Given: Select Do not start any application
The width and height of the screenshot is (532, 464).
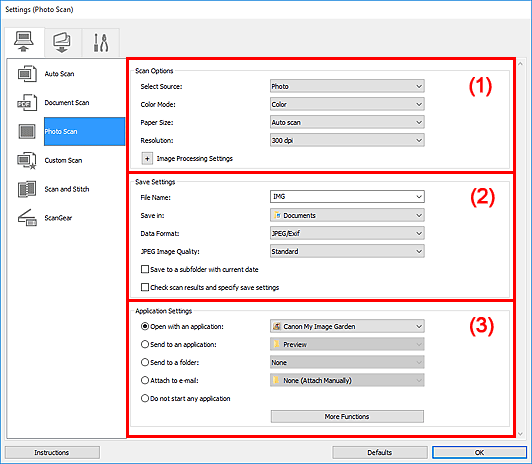Looking at the screenshot, I should tap(145, 398).
